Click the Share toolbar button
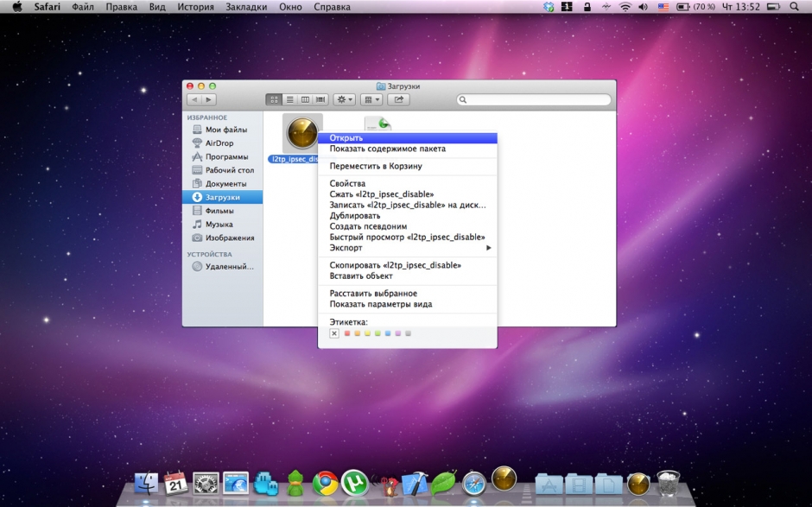The image size is (812, 507). pyautogui.click(x=399, y=99)
